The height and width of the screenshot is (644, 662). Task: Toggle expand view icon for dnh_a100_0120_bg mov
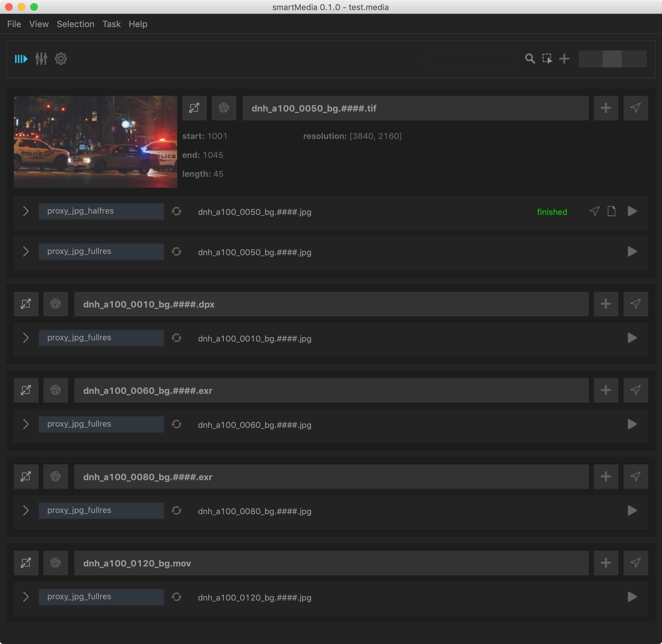(x=26, y=563)
